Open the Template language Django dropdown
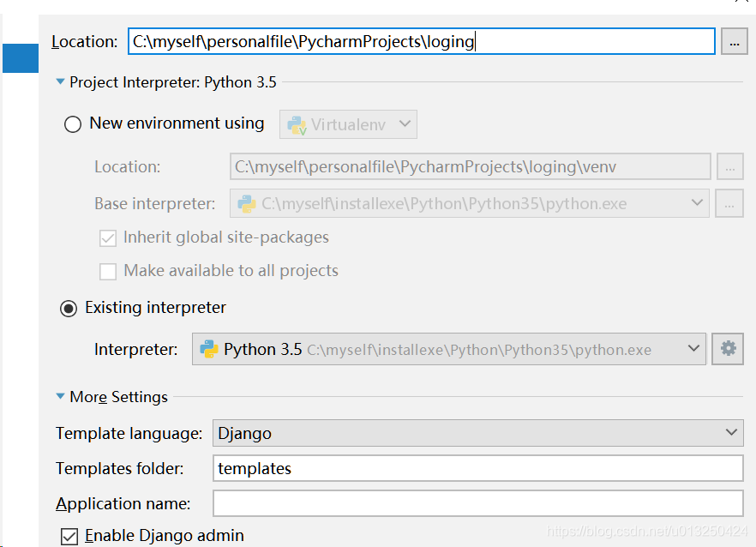The height and width of the screenshot is (547, 756). [477, 433]
